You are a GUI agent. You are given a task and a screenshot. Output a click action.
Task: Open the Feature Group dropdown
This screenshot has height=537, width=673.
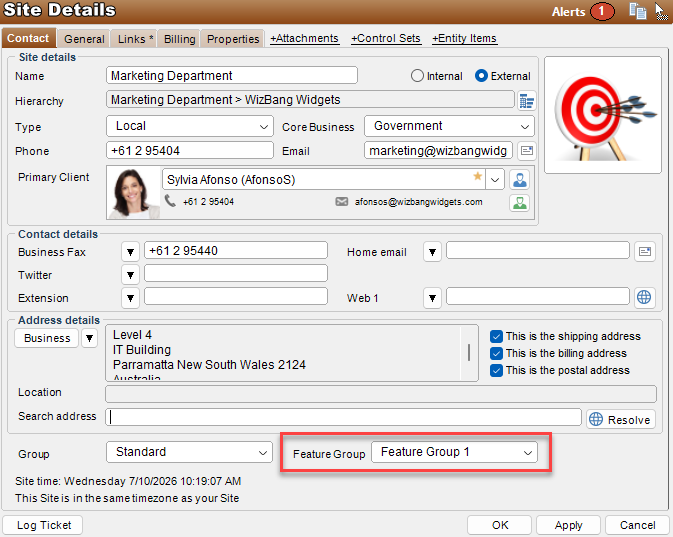(x=454, y=452)
